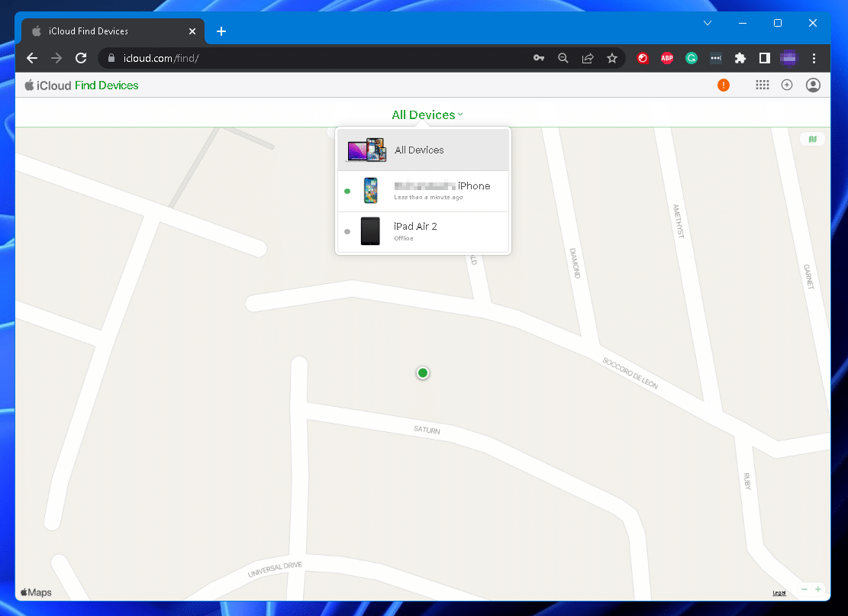The width and height of the screenshot is (848, 616).
Task: Zoom in the map with plus
Action: click(x=817, y=589)
